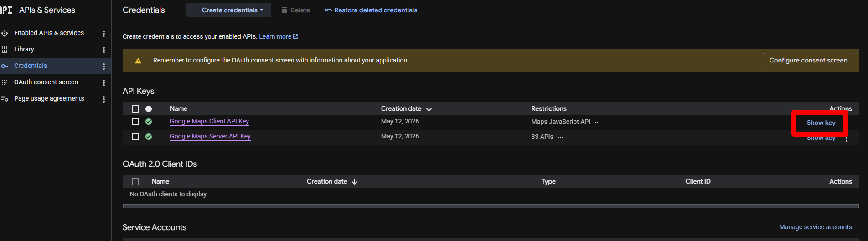Open OAuth consent screen page
This screenshot has height=241, width=868.
[46, 82]
